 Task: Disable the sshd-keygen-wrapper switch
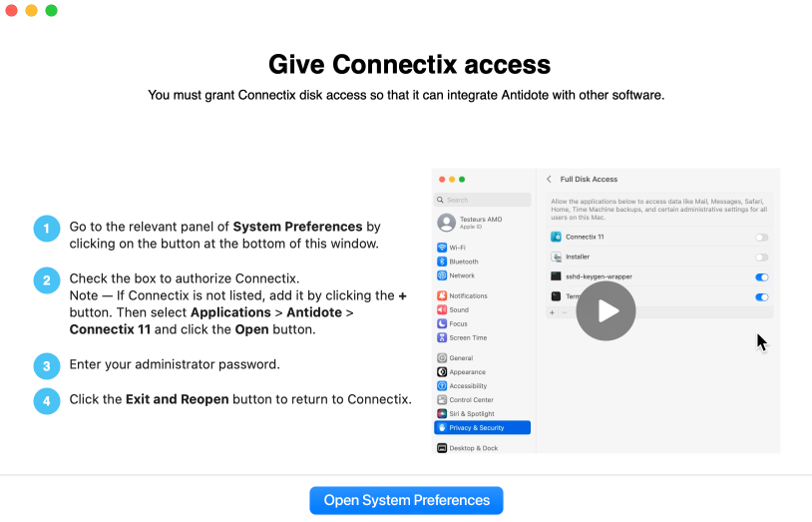[x=761, y=277]
